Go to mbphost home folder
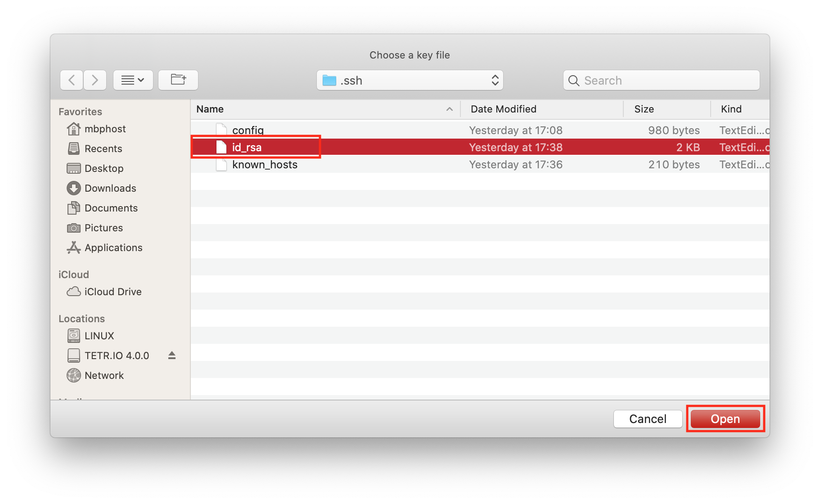Image resolution: width=820 pixels, height=504 pixels. click(x=105, y=129)
